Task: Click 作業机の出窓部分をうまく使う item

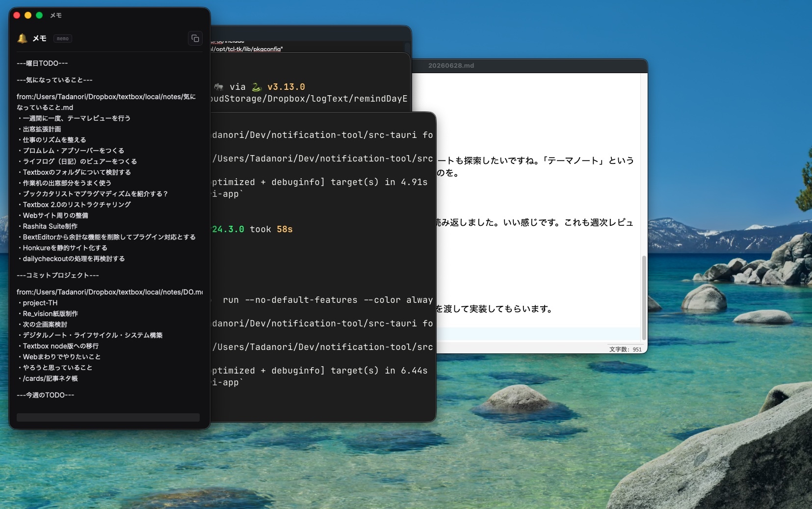Action: 64,183
